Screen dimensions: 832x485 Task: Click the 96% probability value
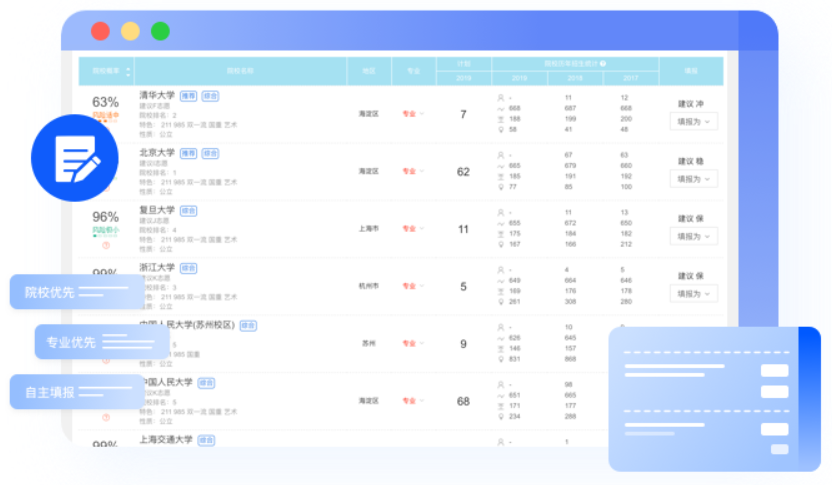(106, 216)
